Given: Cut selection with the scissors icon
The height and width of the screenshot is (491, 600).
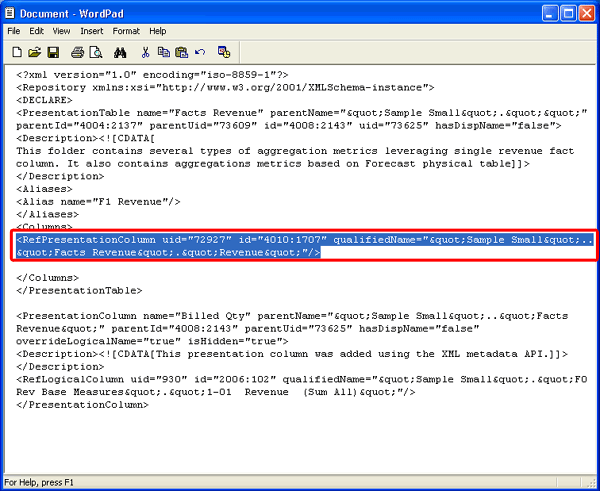Looking at the screenshot, I should coord(145,52).
